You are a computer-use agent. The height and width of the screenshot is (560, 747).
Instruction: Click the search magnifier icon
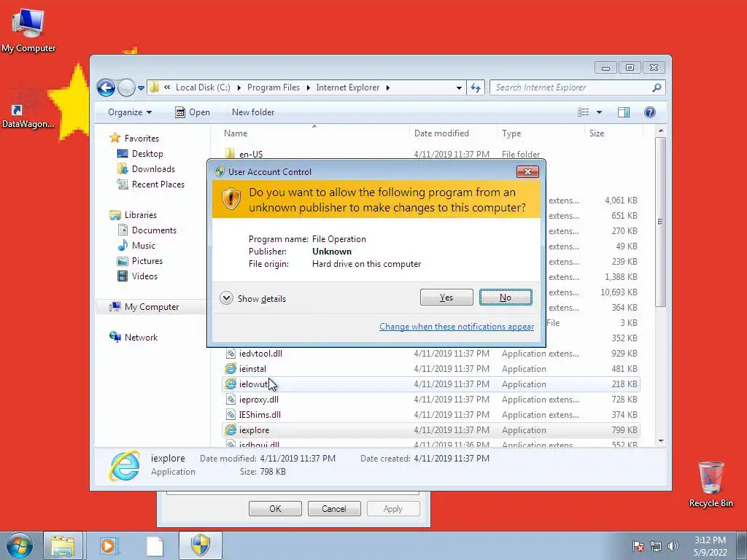coord(657,87)
